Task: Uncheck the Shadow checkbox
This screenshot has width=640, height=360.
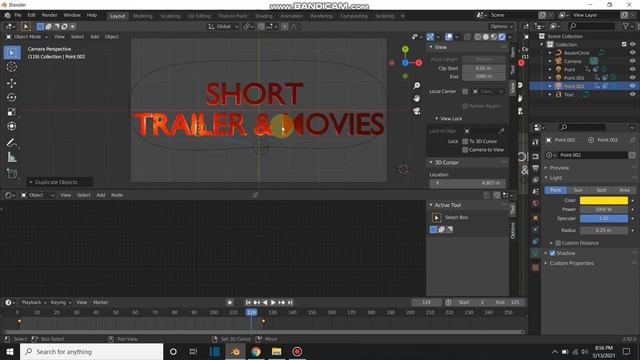Action: click(x=552, y=253)
